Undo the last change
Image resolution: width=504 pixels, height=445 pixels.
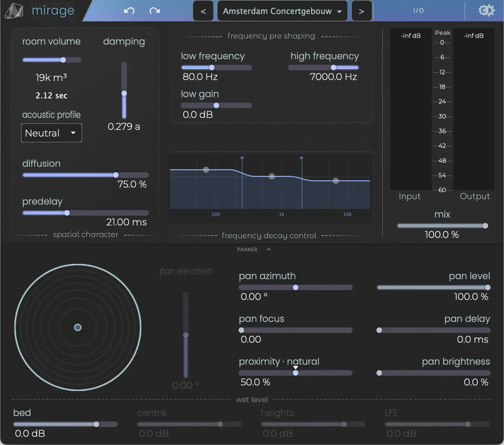click(x=129, y=11)
